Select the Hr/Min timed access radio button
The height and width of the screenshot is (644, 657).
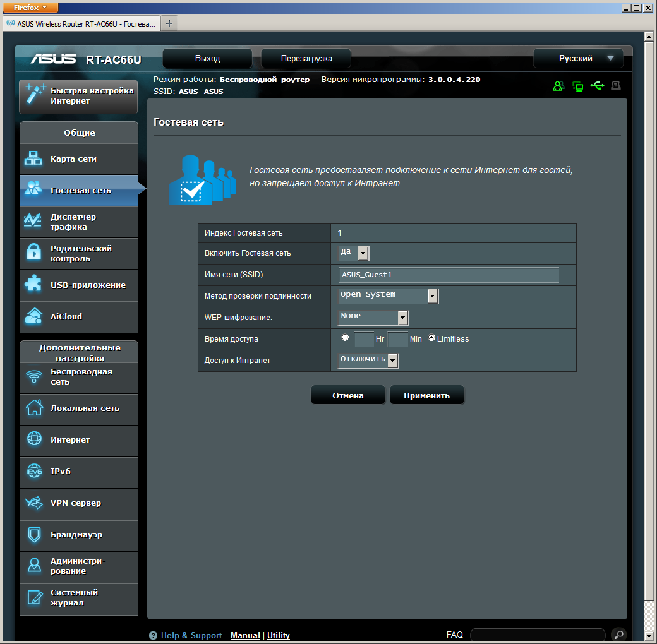coord(345,338)
